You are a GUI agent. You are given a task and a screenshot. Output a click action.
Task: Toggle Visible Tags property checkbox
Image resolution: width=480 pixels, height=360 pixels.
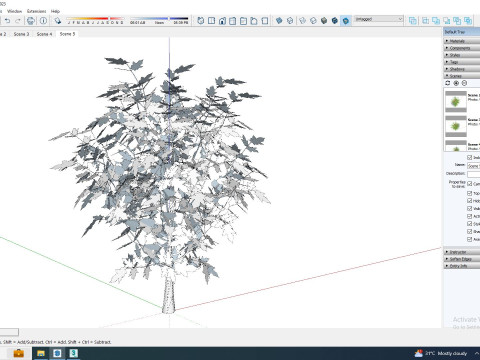[470, 209]
